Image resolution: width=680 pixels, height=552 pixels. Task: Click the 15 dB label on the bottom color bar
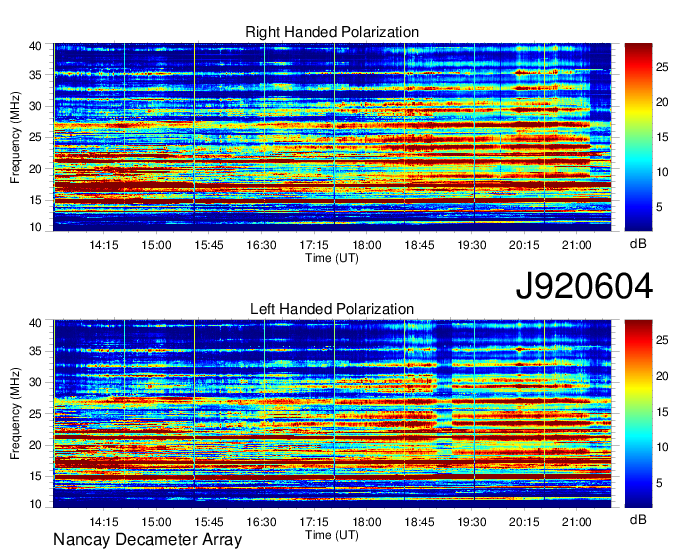pos(662,412)
